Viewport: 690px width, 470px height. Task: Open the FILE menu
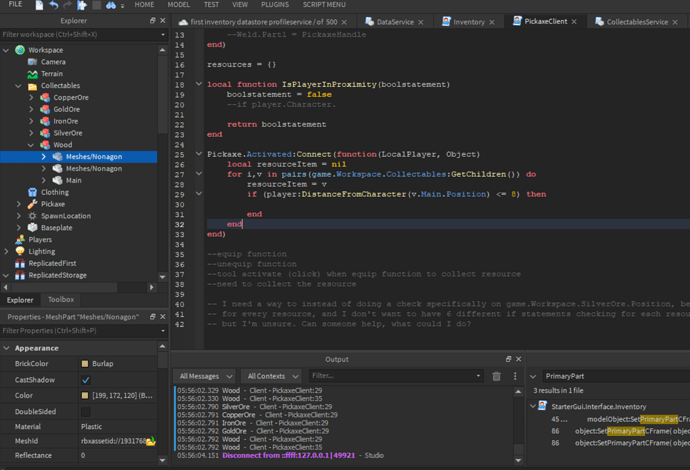coord(15,5)
